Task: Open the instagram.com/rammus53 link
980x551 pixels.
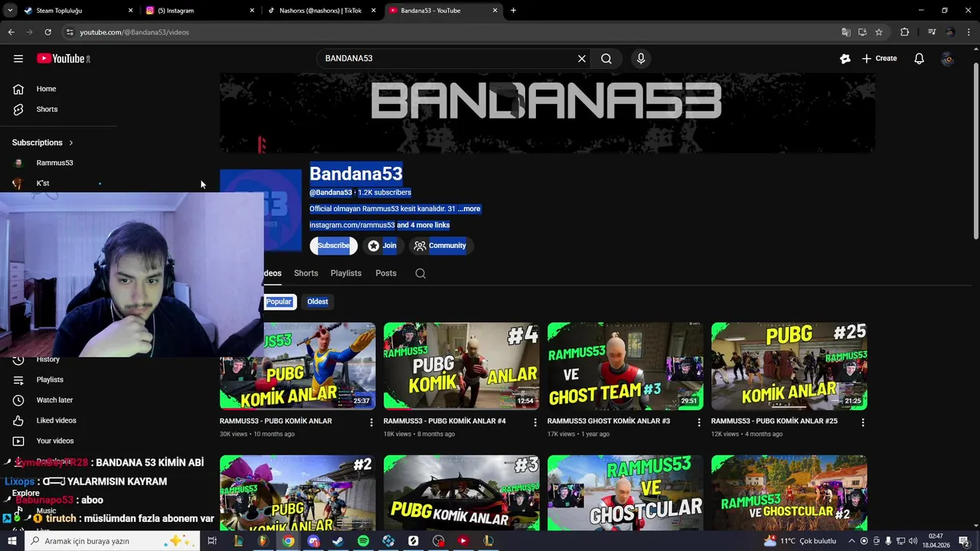Action: pos(352,225)
